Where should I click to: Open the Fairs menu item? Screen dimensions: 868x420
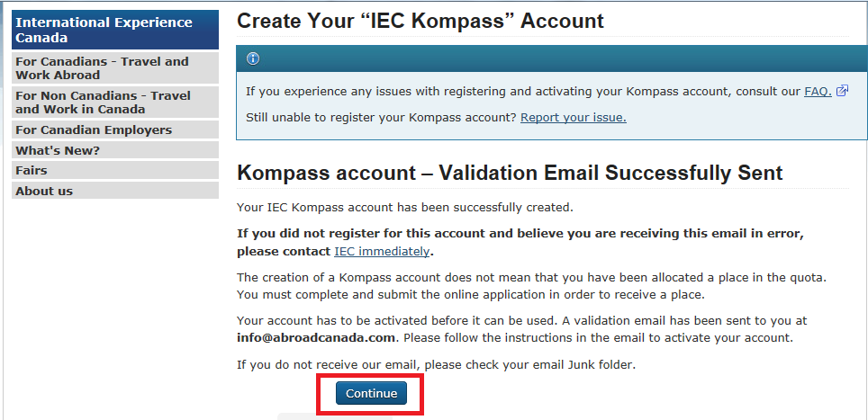(115, 170)
